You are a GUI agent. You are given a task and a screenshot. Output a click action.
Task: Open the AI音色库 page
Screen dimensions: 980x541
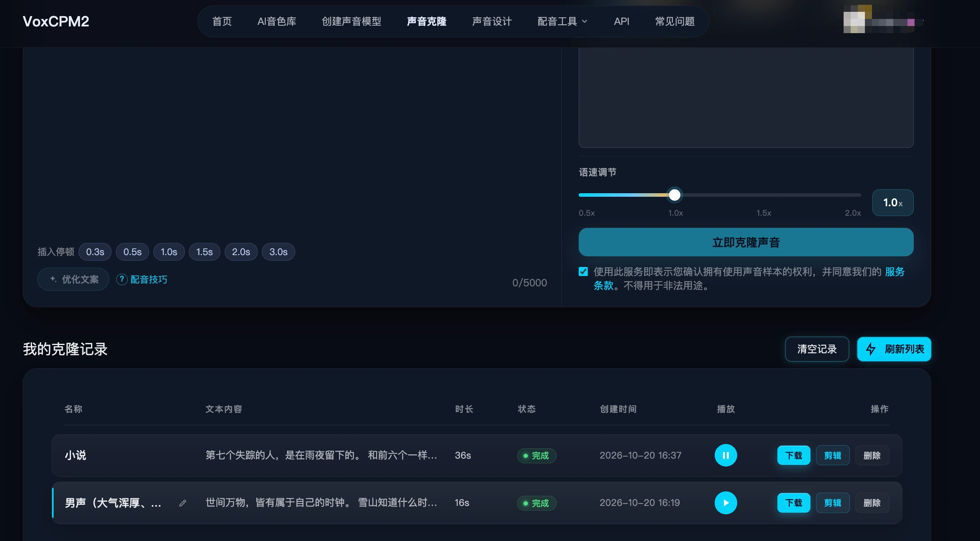pyautogui.click(x=277, y=21)
